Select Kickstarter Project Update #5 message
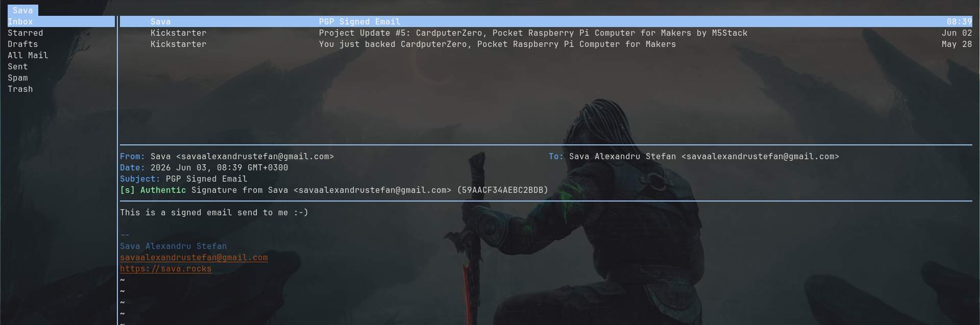Screen dimensions: 980x325 pyautogui.click(x=546, y=33)
